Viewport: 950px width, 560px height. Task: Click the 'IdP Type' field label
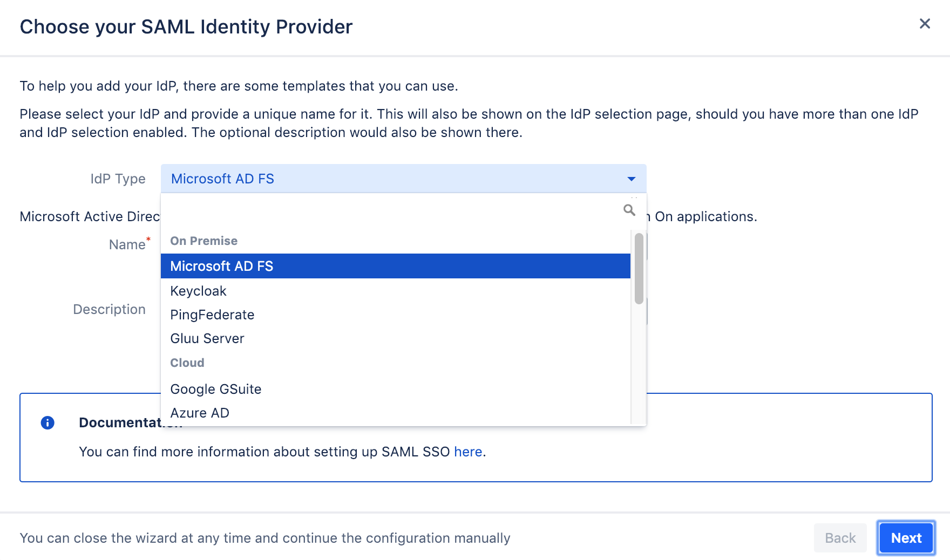tap(118, 179)
